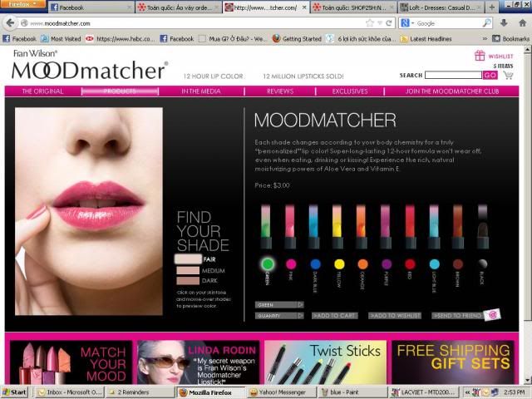
Task: Open the Wishlist gift icon
Action: (480, 56)
